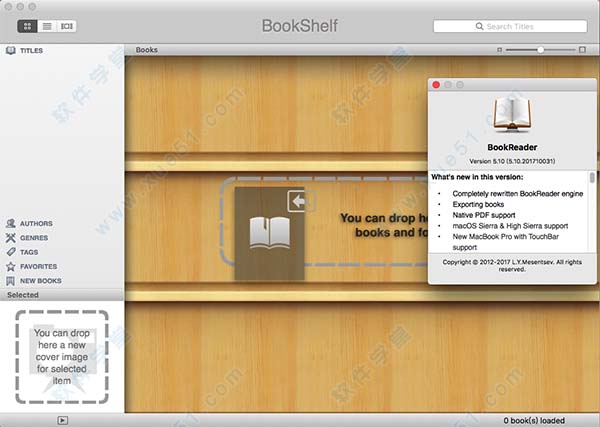Open the Authors section
This screenshot has width=600, height=427.
pos(36,223)
